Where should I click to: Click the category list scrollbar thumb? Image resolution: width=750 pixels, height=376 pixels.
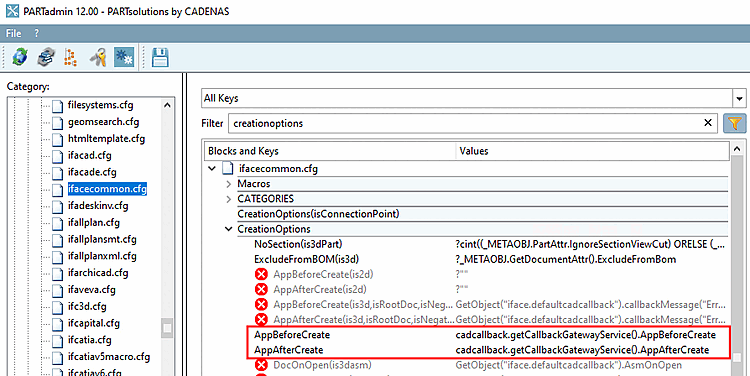[x=167, y=328]
